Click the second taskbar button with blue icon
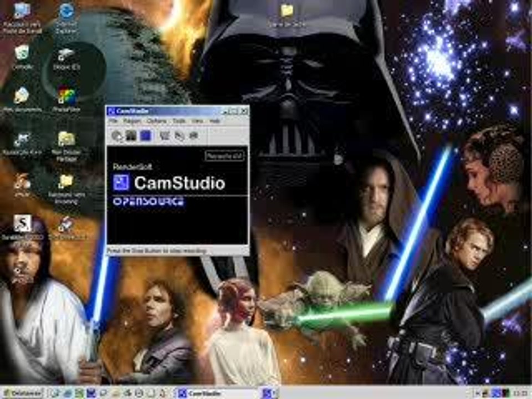This screenshot has height=399, width=532. coord(270,393)
